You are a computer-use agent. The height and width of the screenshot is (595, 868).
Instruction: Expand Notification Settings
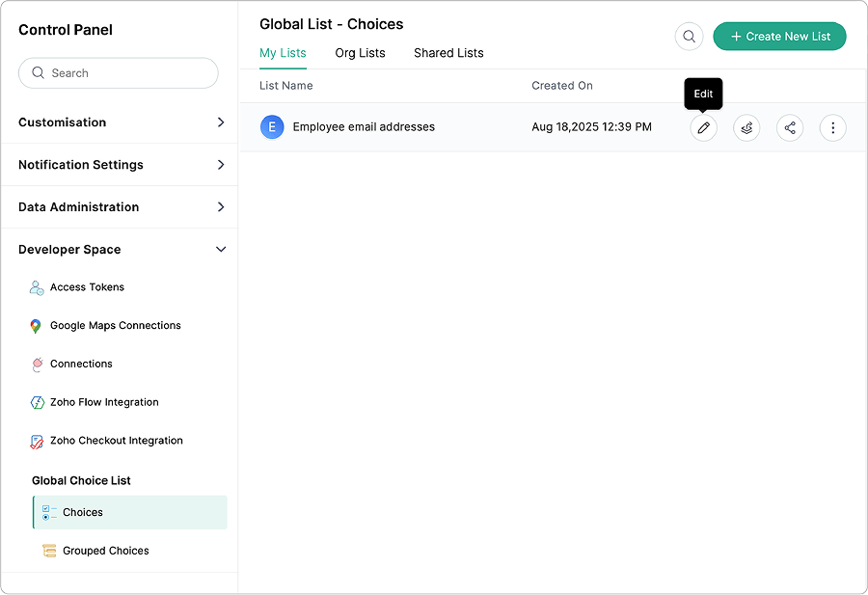(x=119, y=165)
